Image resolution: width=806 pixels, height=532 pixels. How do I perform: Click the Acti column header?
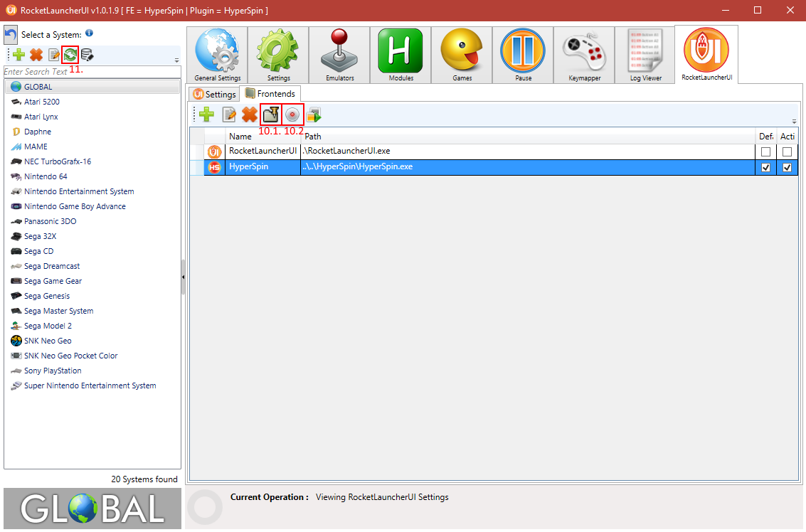coord(788,137)
